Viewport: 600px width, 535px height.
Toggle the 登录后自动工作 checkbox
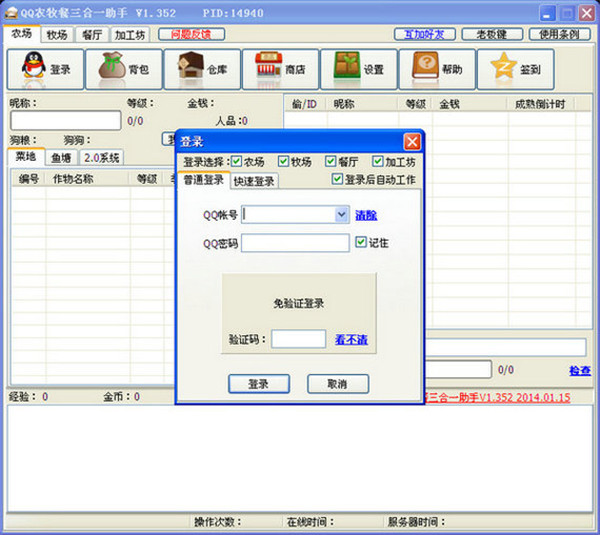[x=338, y=180]
